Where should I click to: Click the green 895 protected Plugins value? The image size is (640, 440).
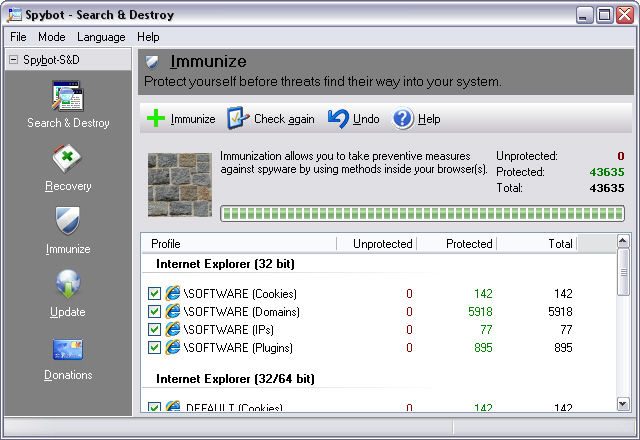(x=483, y=347)
